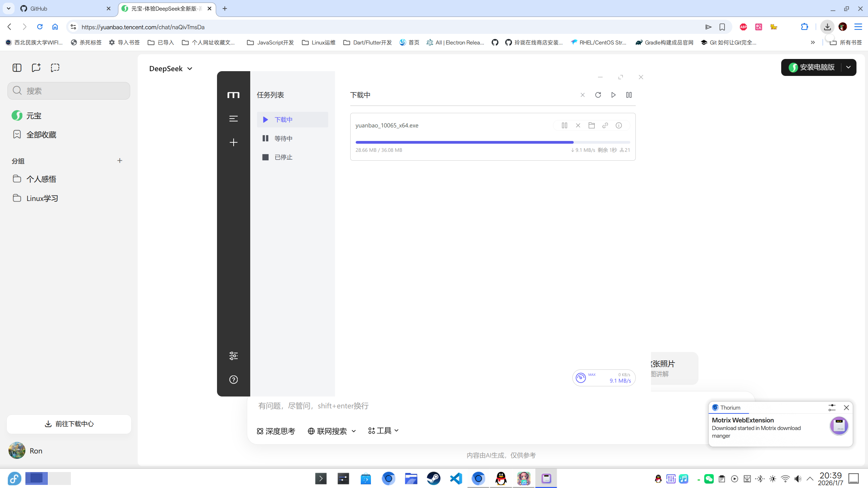Expand the DeepSeek model dropdown
868x488 pixels.
pos(171,68)
